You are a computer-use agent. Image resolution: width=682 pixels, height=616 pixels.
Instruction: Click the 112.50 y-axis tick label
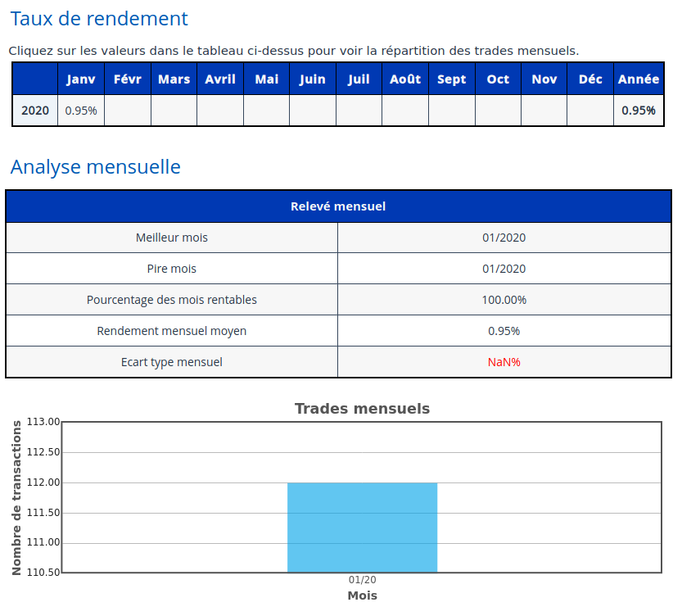click(43, 452)
